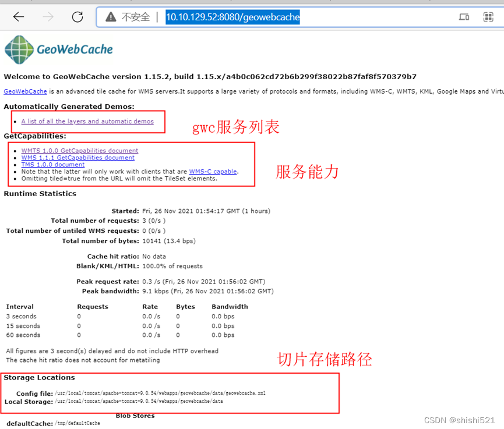Select the address bar URL text

(232, 16)
